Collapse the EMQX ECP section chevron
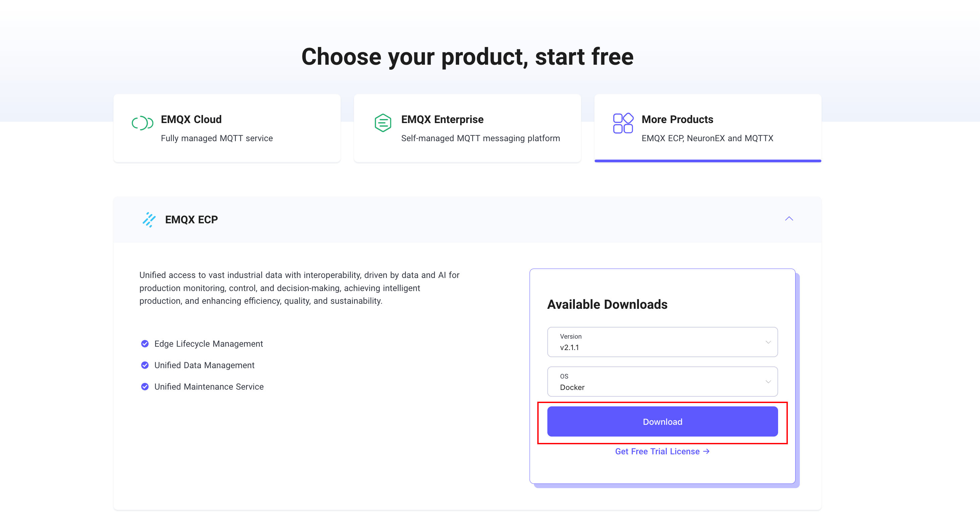 tap(789, 219)
